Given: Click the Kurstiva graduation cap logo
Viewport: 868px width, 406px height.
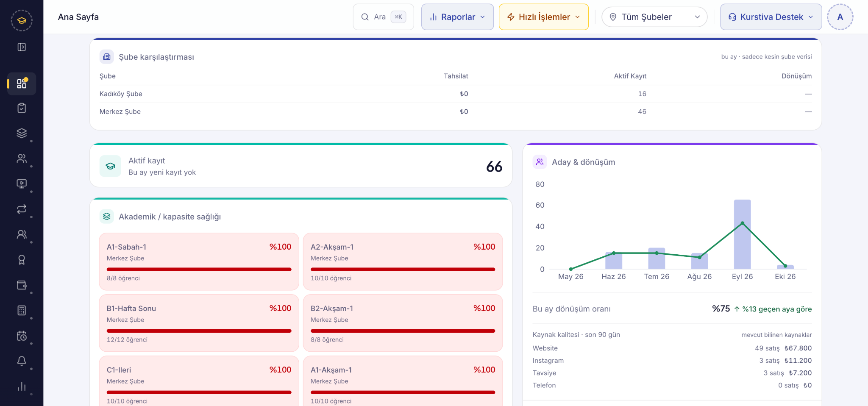Looking at the screenshot, I should (22, 20).
